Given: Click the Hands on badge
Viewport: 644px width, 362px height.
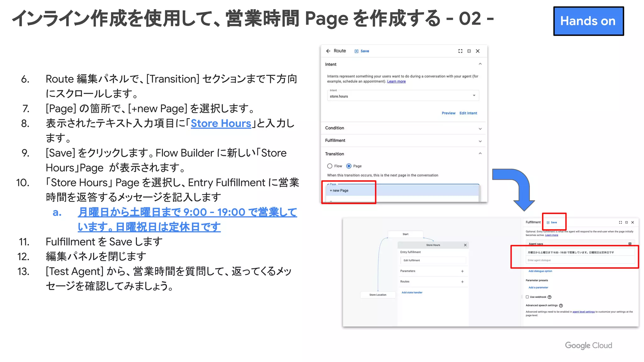Looking at the screenshot, I should coord(588,21).
